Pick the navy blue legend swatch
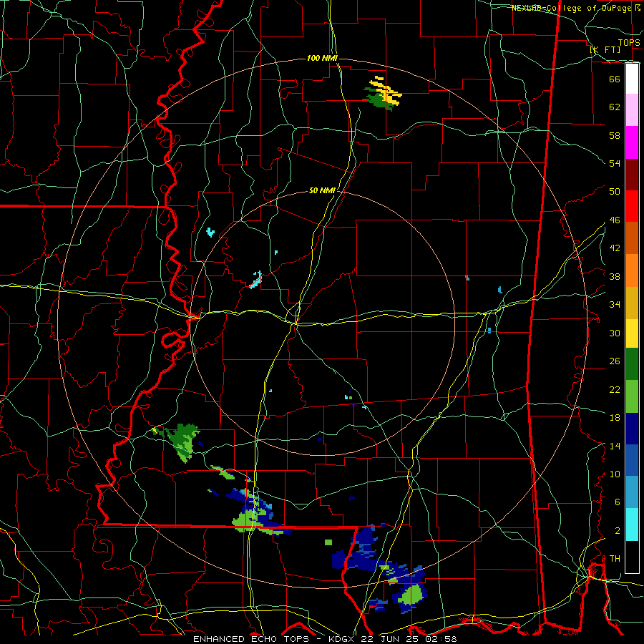 click(632, 429)
